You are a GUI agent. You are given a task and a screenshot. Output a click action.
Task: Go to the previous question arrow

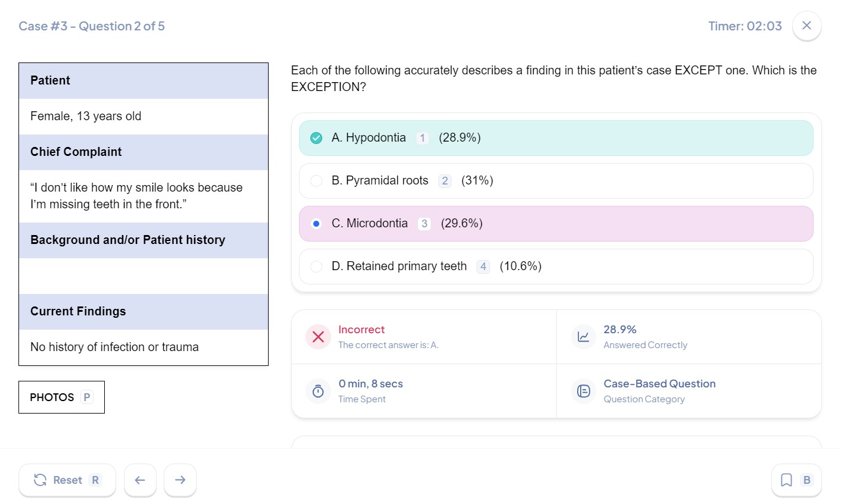point(140,480)
